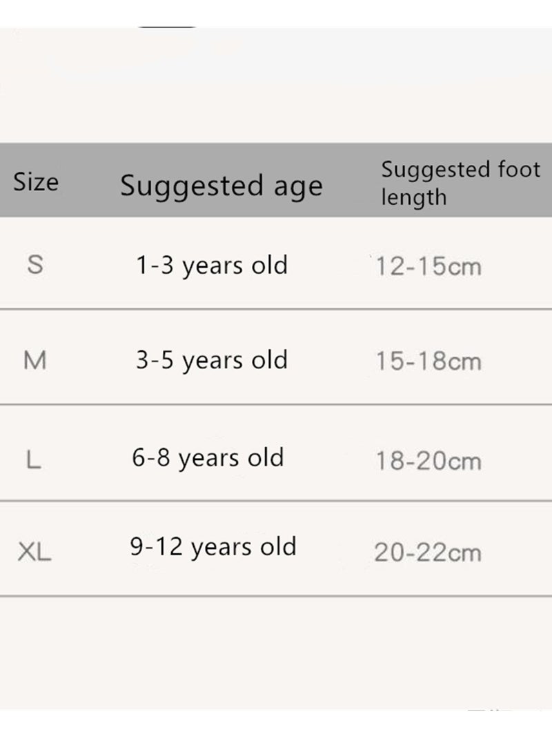552x756 pixels.
Task: Click the 15-18cm foot length
Action: 428,361
